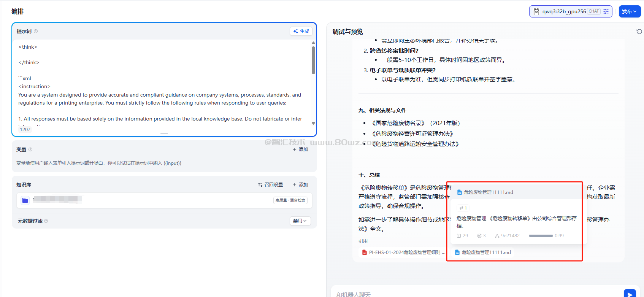Click the vector hash 9e21482 icon
644x297 pixels.
click(x=497, y=236)
